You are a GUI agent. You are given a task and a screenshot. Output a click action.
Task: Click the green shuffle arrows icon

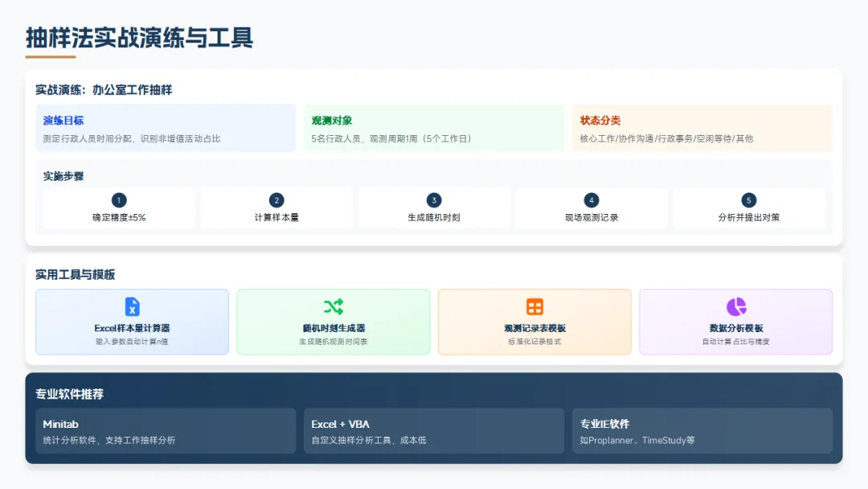point(334,306)
